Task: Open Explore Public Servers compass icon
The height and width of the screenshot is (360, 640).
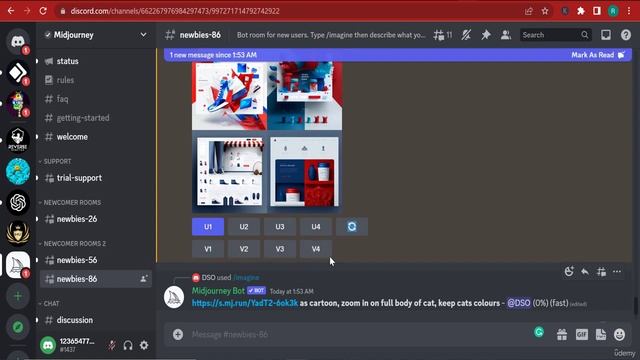Action: tap(18, 327)
